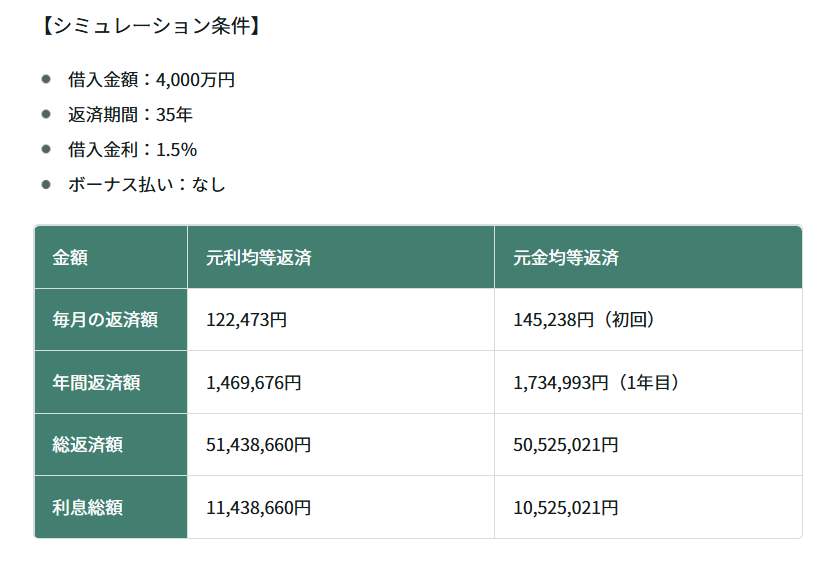The height and width of the screenshot is (565, 830).
Task: Click the 122,473円 monthly payment cell
Action: [x=247, y=320]
